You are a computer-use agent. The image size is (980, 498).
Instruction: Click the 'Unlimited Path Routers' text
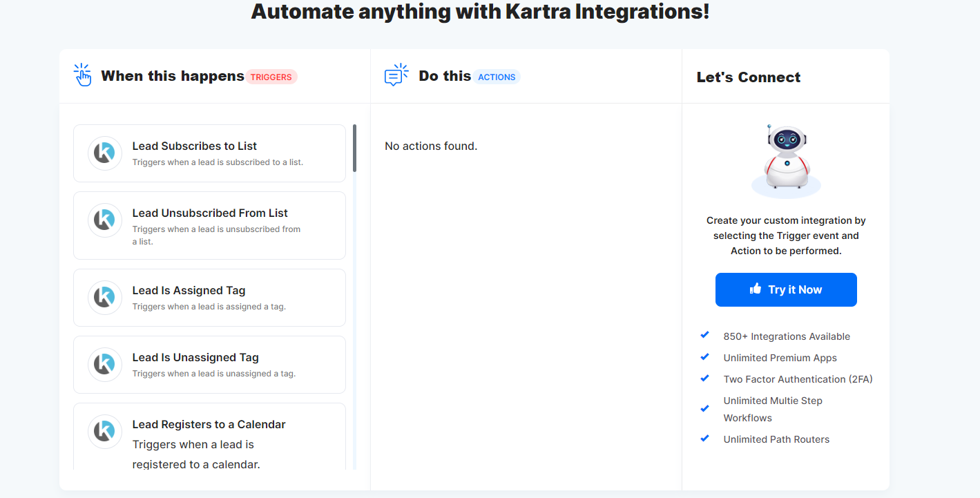coord(776,439)
